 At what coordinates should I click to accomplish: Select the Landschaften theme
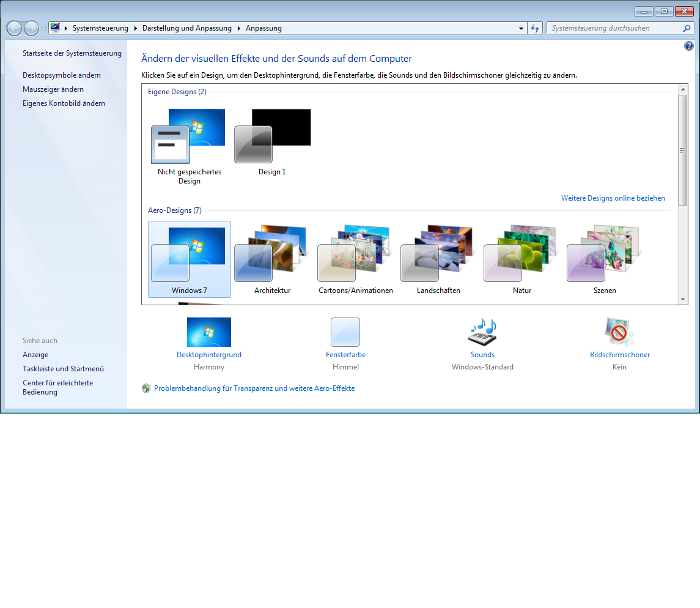coord(438,259)
